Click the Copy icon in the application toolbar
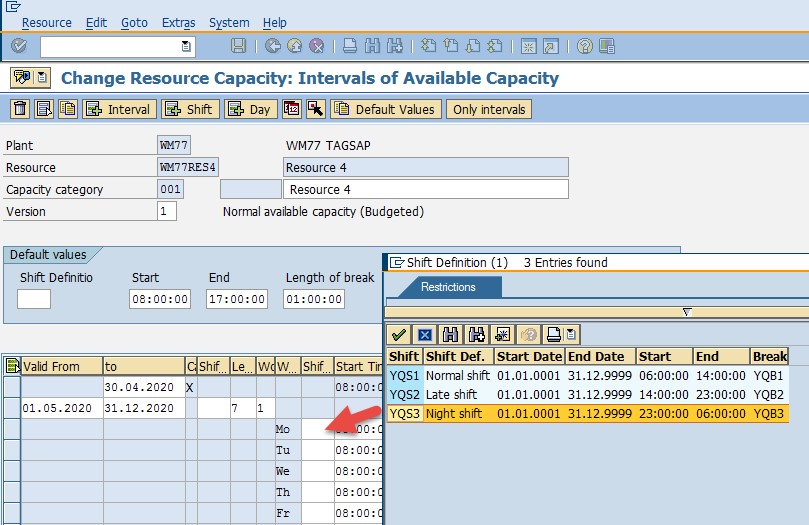The height and width of the screenshot is (525, 809). [x=68, y=109]
